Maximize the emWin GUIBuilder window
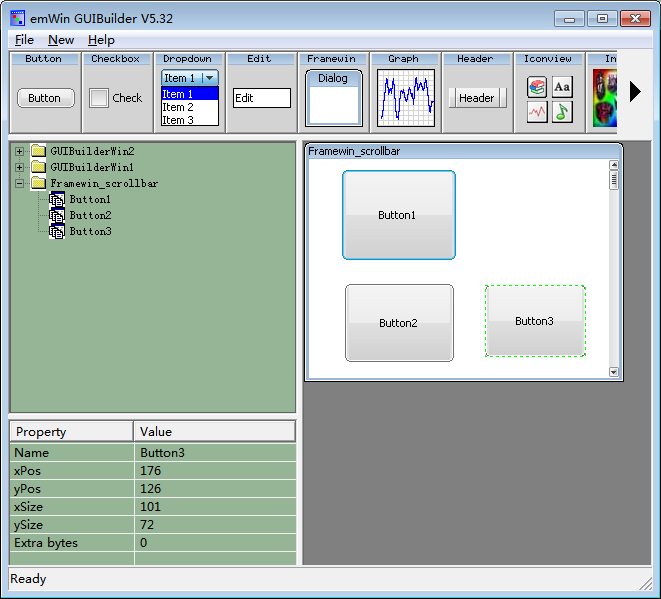This screenshot has height=599, width=661. tap(602, 19)
